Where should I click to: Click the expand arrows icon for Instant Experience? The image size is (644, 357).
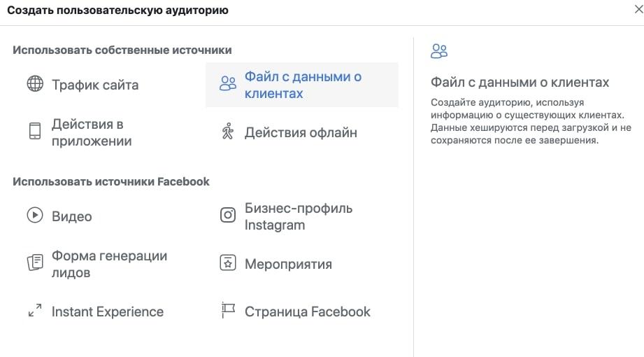pyautogui.click(x=35, y=310)
